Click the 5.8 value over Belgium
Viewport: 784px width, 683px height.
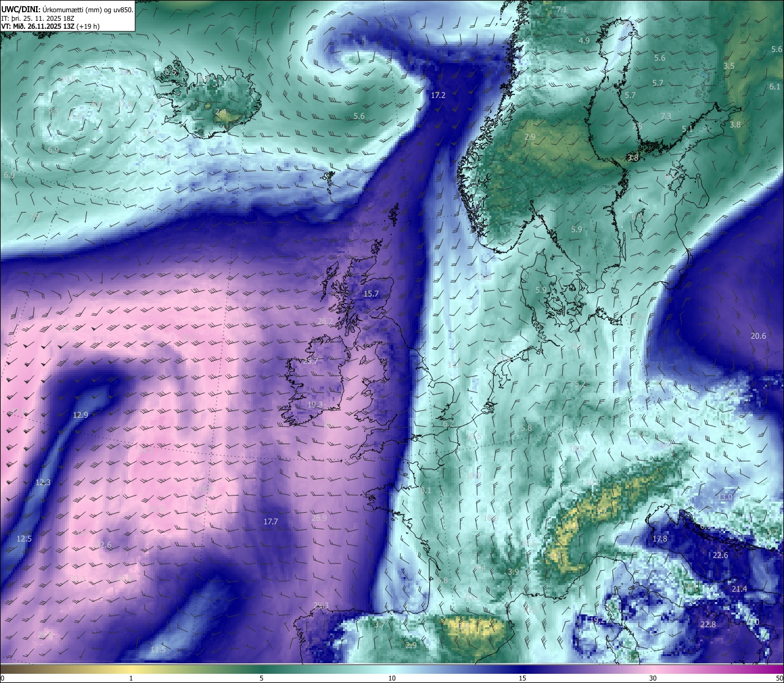pos(526,428)
